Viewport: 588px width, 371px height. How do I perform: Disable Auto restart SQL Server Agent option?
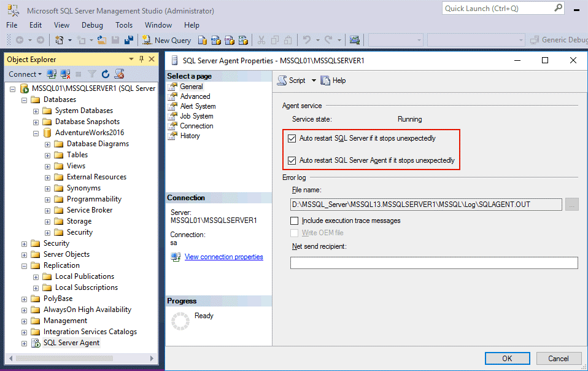[292, 160]
